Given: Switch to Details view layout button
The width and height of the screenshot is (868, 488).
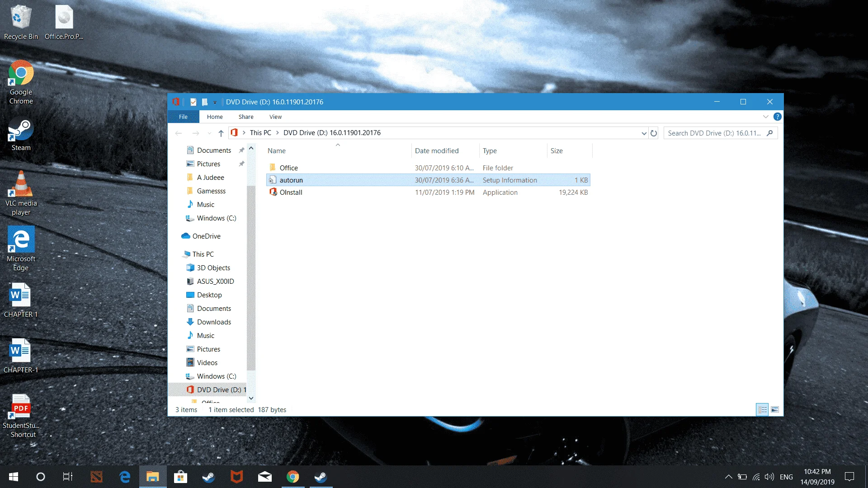Looking at the screenshot, I should (x=762, y=410).
